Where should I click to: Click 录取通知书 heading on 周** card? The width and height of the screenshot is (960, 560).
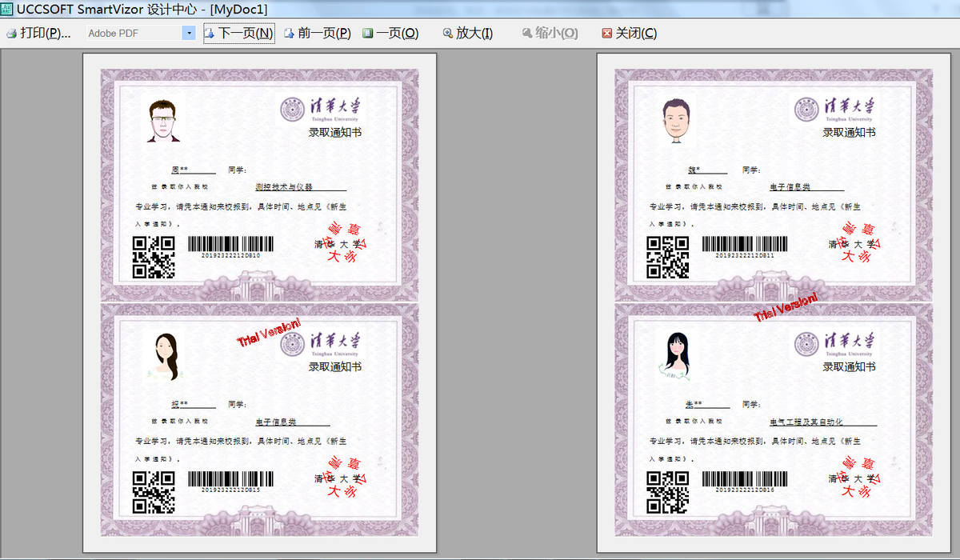tap(335, 132)
